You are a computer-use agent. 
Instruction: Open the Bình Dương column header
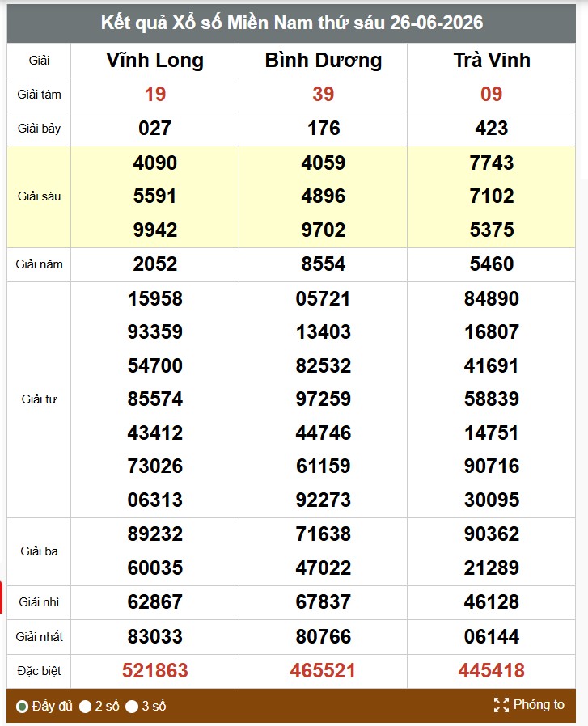coord(323,61)
